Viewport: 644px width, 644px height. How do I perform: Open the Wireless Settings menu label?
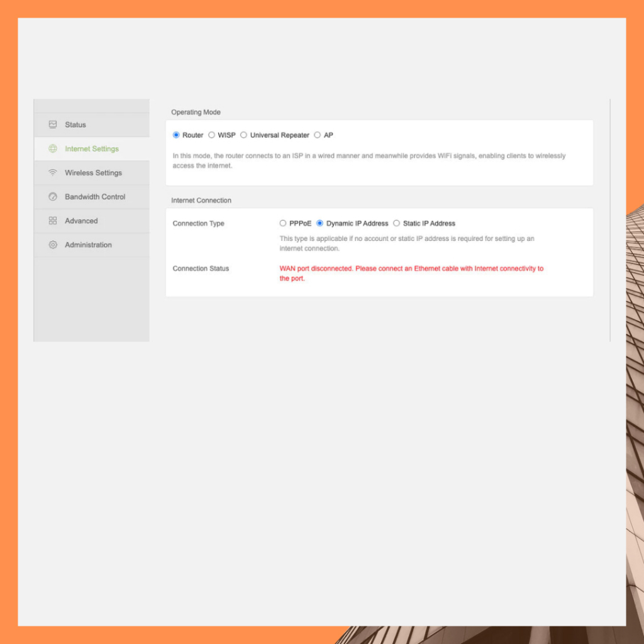[93, 173]
